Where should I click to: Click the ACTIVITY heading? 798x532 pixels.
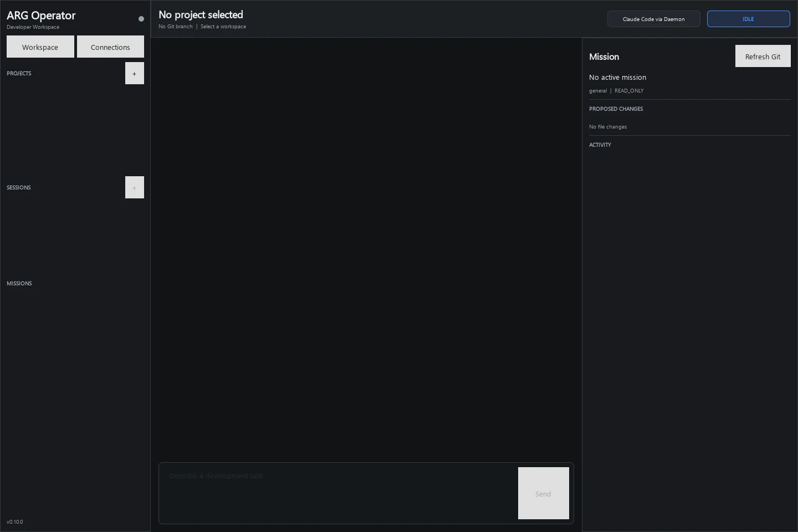600,145
